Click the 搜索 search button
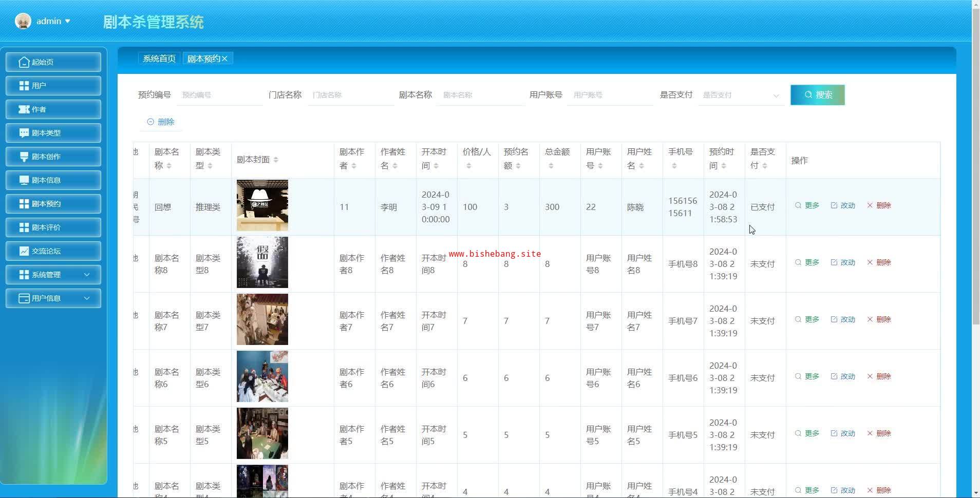The image size is (980, 498). coord(818,95)
